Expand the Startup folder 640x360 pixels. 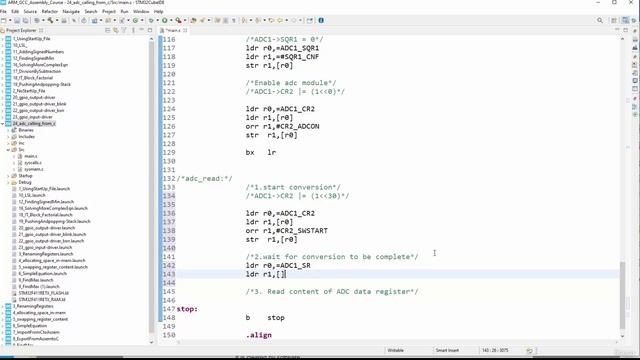(x=8, y=176)
